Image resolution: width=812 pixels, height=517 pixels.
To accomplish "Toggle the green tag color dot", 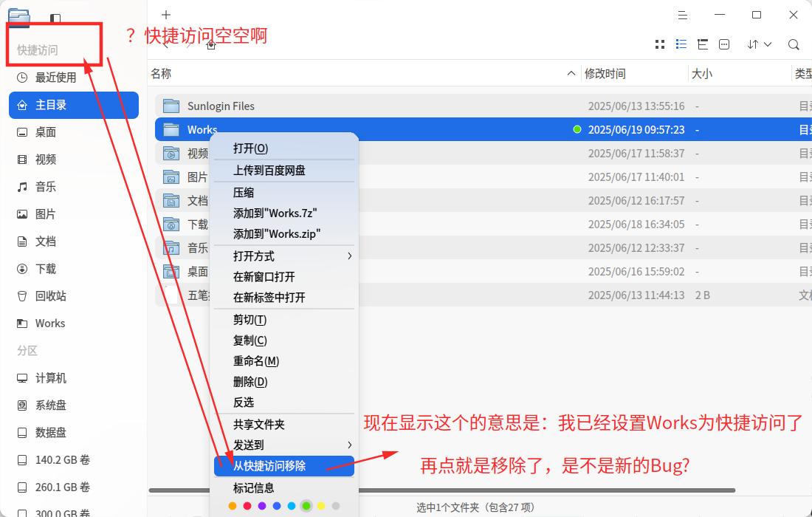I will coord(306,506).
